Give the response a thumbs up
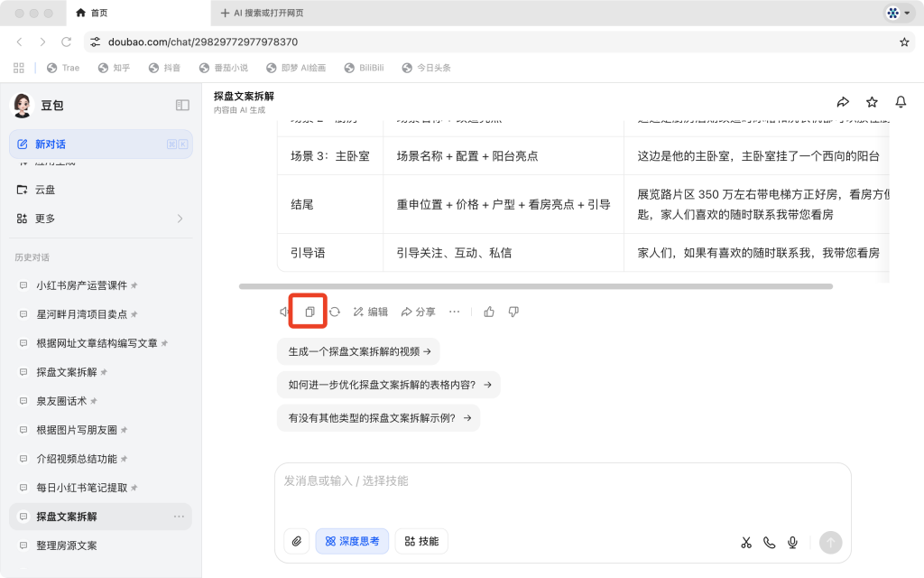Viewport: 924px width, 578px height. [x=488, y=311]
